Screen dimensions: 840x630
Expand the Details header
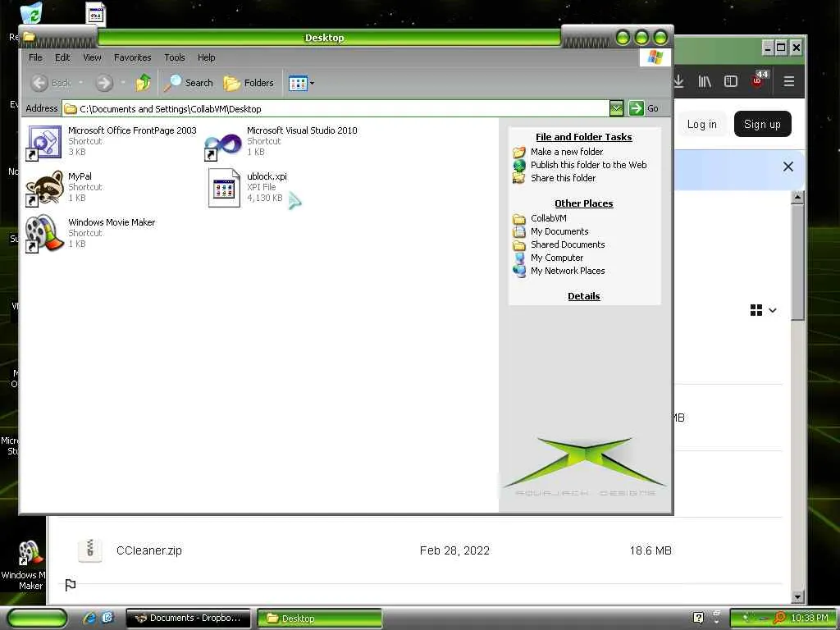pyautogui.click(x=583, y=295)
